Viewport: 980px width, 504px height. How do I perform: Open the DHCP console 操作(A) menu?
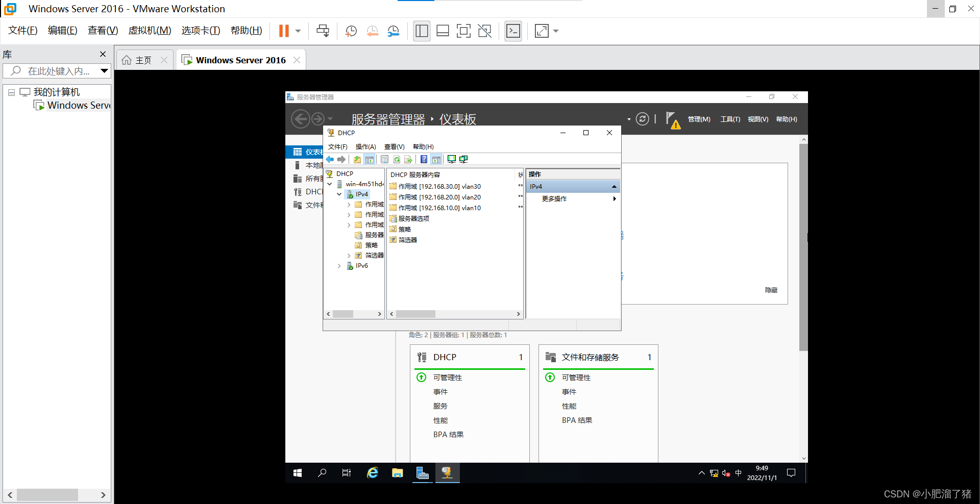tap(365, 147)
